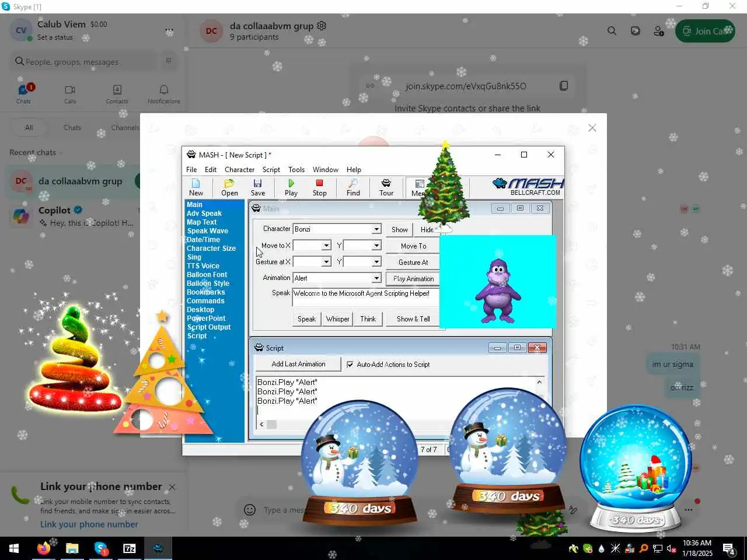Click the Find toolbar icon in MASH
Screen dimensions: 747x560
pyautogui.click(x=353, y=187)
